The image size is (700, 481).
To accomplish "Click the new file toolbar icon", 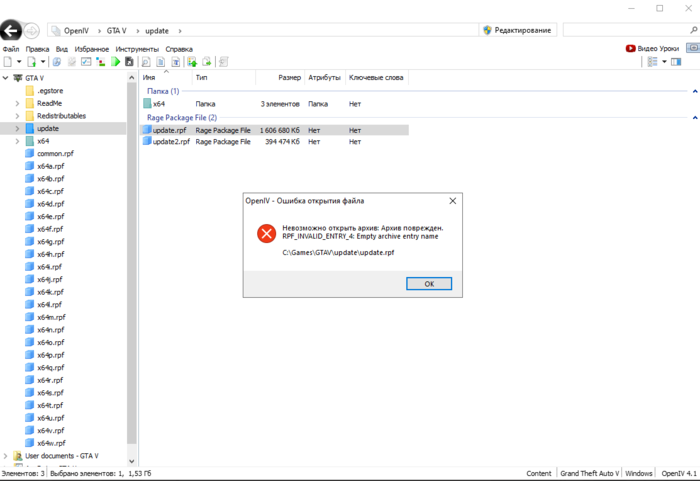I will tap(7, 62).
